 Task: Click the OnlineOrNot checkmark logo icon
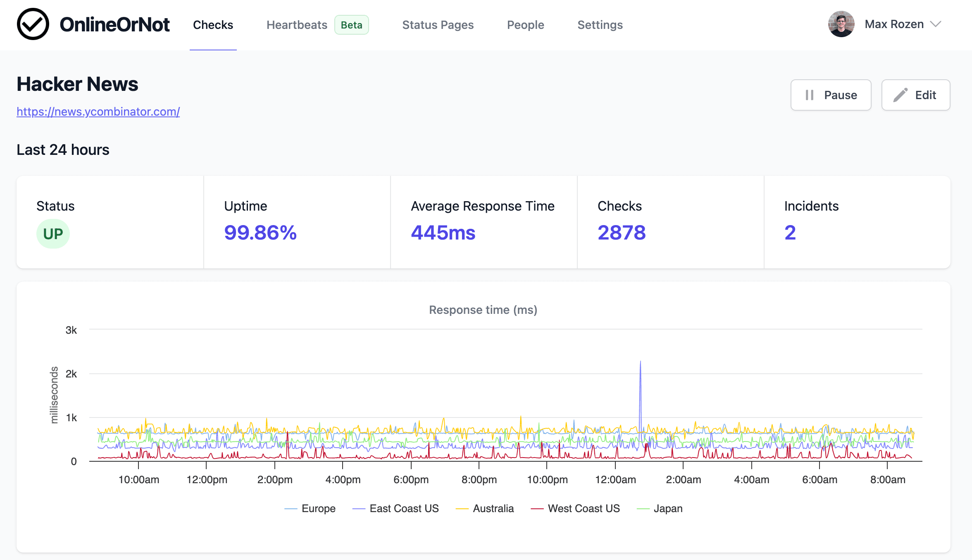[x=33, y=24]
